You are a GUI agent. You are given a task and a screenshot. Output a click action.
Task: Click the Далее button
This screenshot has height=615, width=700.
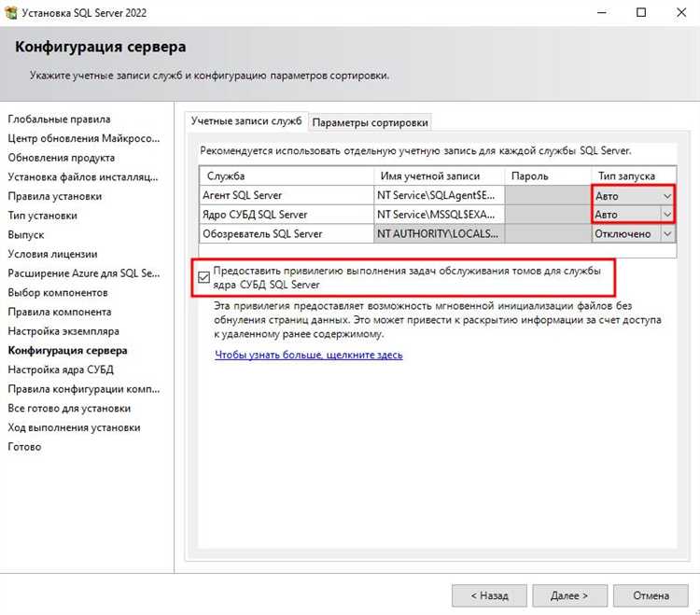point(569,595)
